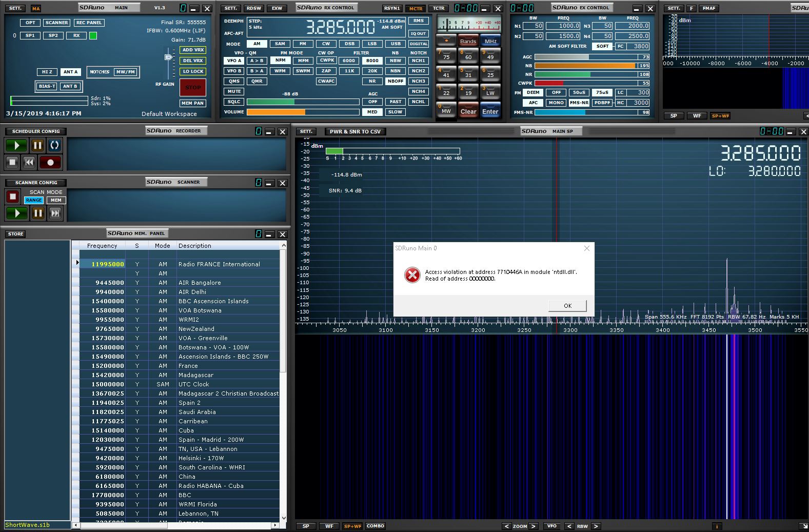Skip to the next frequency in the Scanner panel
The height and width of the screenshot is (532, 809).
55,213
